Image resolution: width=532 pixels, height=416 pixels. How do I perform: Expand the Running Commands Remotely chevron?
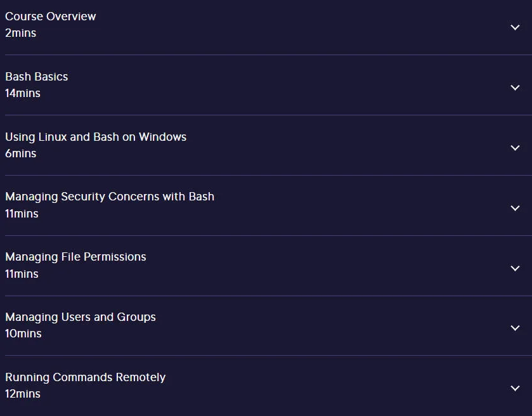[x=515, y=388]
